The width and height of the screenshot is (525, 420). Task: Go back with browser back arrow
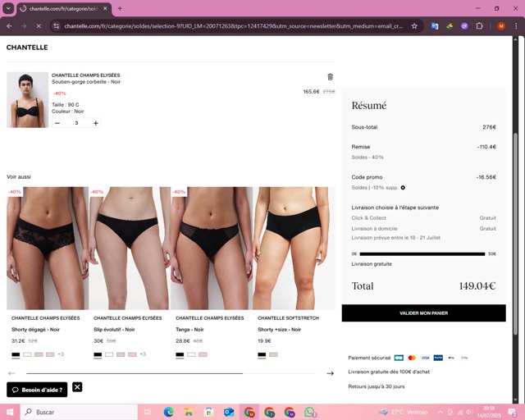pyautogui.click(x=9, y=25)
